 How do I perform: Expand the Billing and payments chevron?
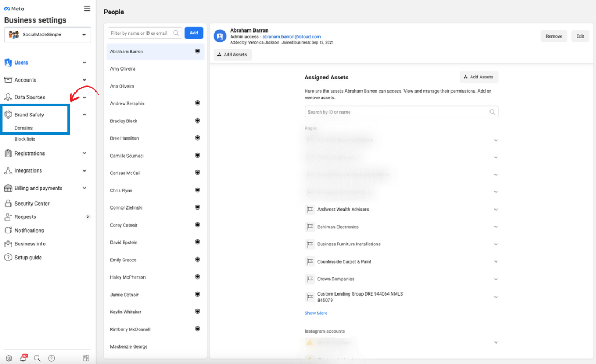[x=84, y=188]
